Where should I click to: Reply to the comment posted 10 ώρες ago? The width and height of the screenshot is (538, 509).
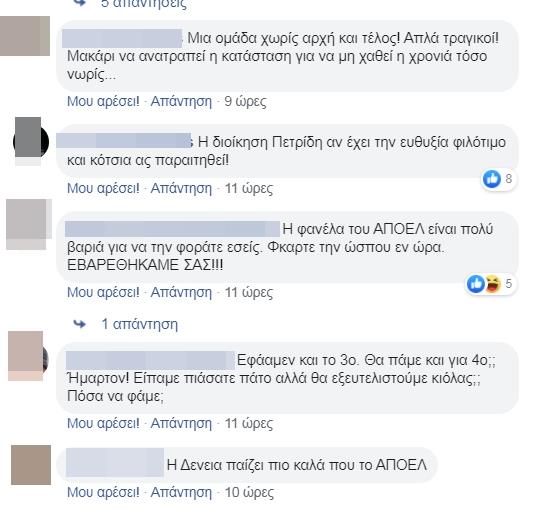click(181, 492)
